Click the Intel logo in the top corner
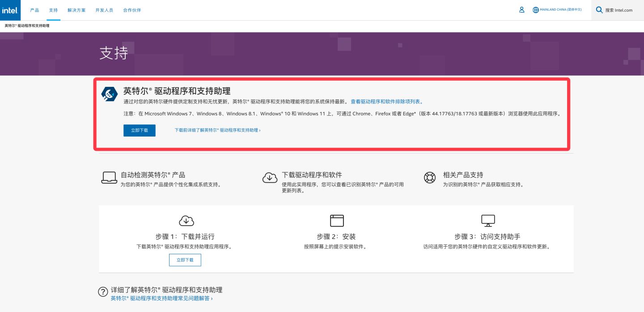Image resolution: width=644 pixels, height=312 pixels. click(x=9, y=10)
